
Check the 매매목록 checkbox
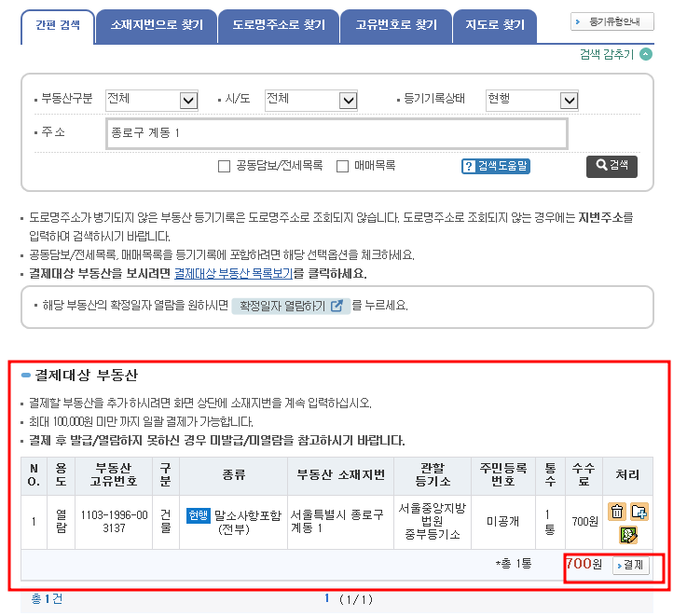(x=342, y=166)
